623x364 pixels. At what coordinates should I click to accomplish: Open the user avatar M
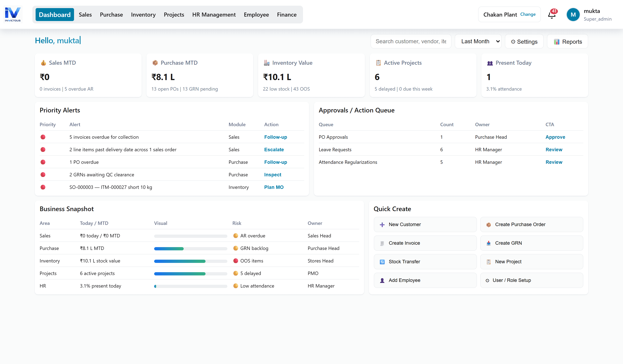coord(573,15)
